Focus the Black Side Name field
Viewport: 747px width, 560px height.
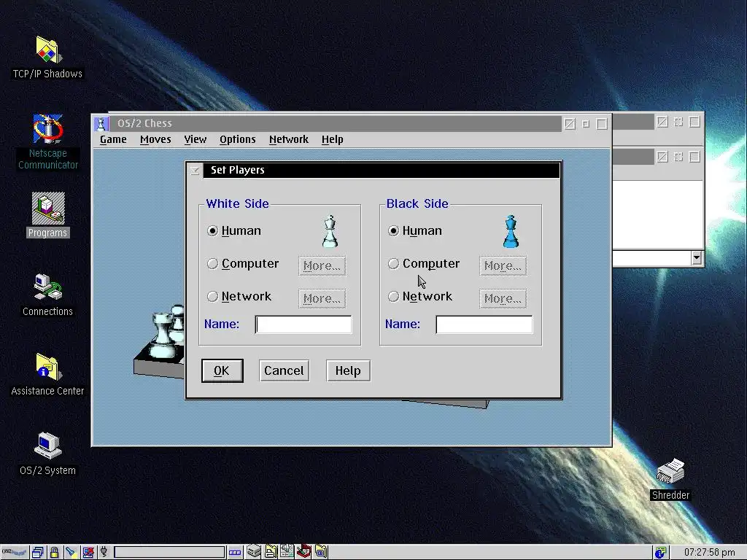[x=484, y=324]
